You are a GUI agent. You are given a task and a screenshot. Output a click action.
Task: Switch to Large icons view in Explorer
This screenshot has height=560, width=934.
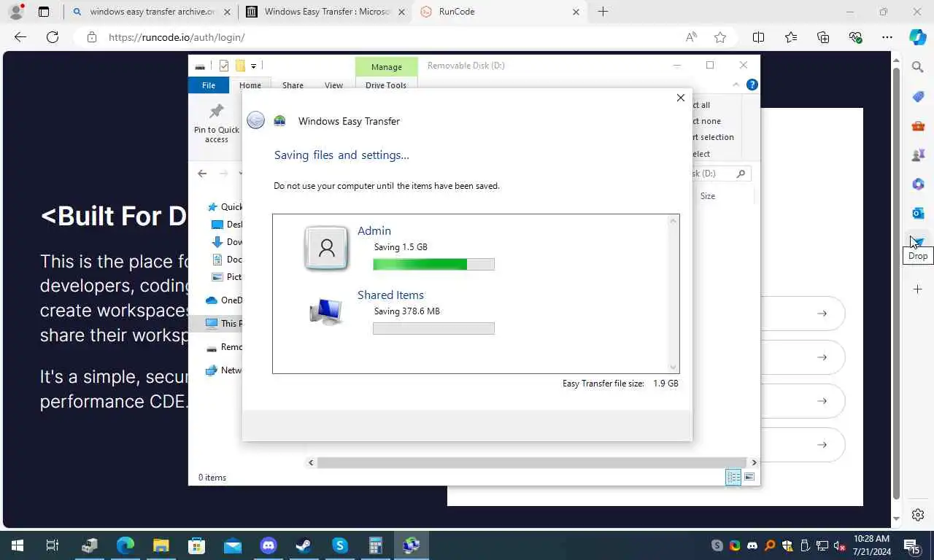(749, 477)
